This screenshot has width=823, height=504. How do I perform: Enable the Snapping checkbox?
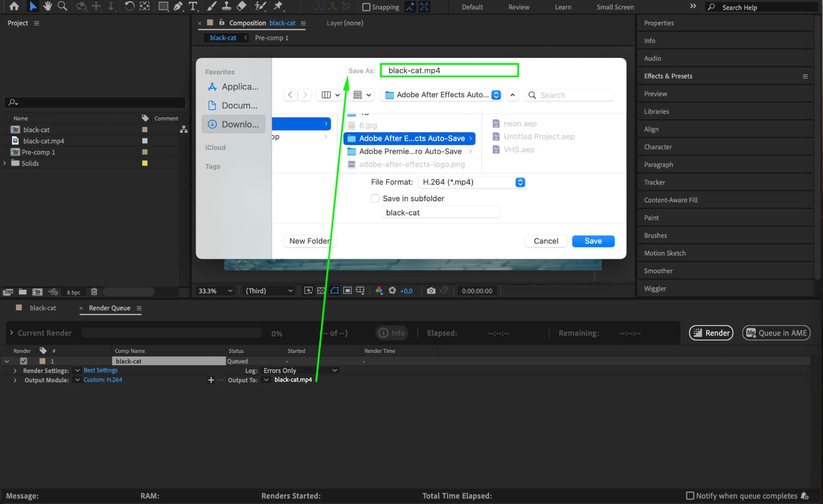(366, 7)
